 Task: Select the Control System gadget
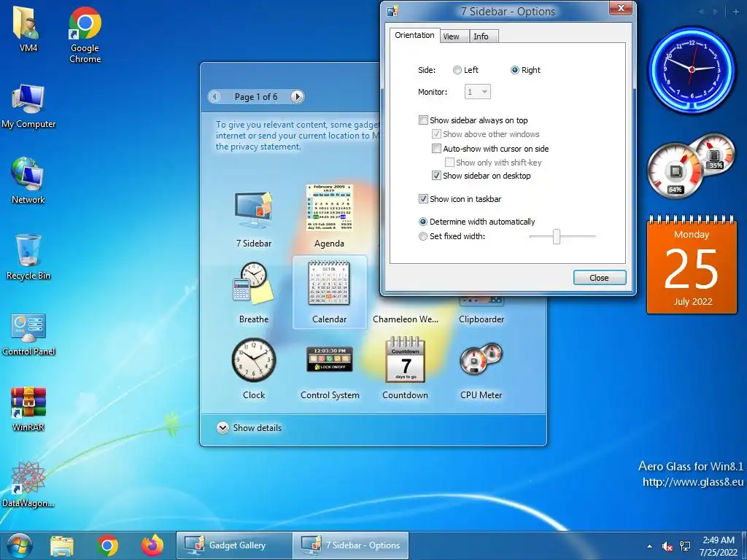coord(330,373)
